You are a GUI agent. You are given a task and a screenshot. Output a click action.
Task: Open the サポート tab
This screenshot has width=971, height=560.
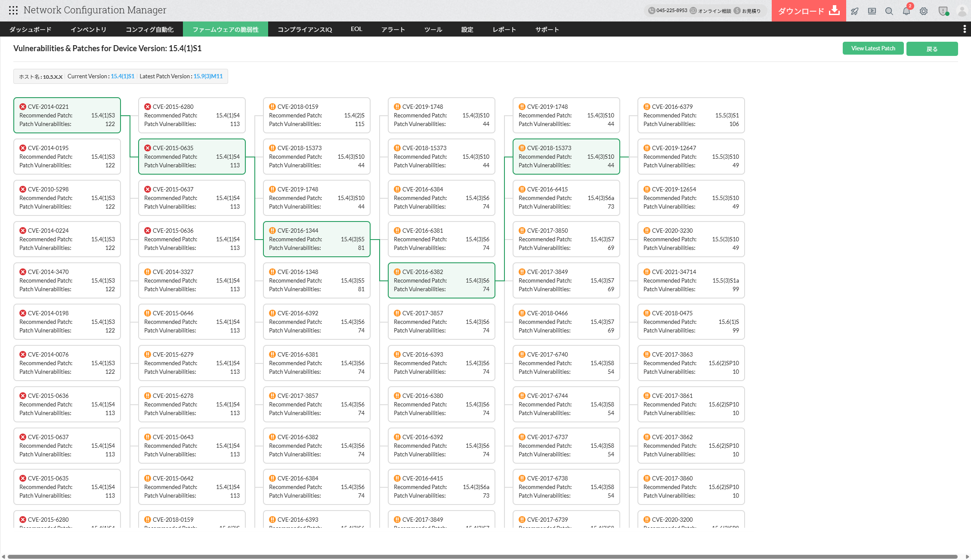pyautogui.click(x=547, y=29)
